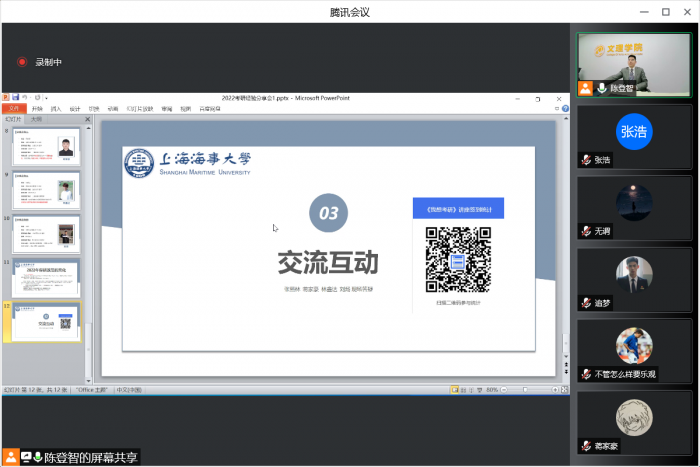
Task: Select slide 10 thumbnail
Action: pyautogui.click(x=46, y=234)
